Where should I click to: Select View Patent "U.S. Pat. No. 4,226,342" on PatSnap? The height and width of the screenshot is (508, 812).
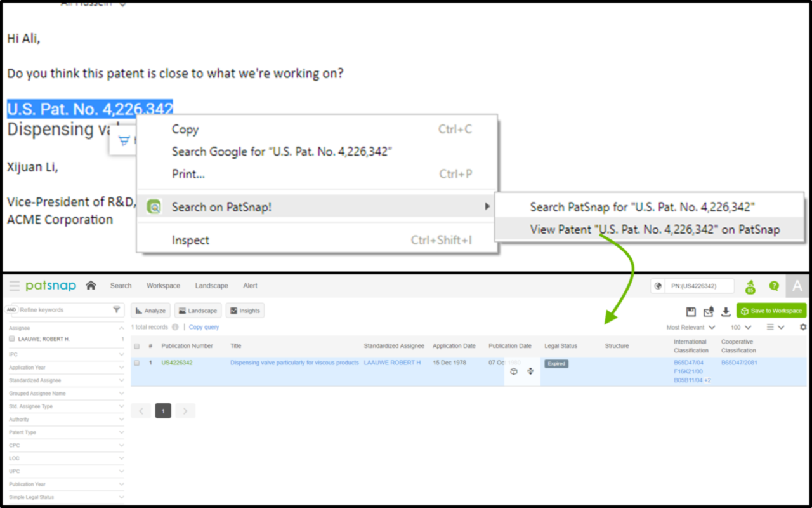[649, 229]
